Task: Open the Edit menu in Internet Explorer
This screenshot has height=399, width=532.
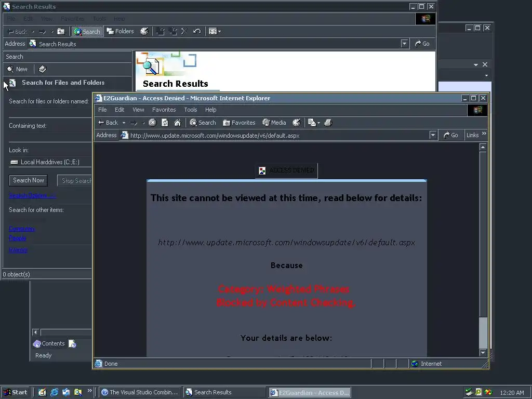Action: point(119,110)
